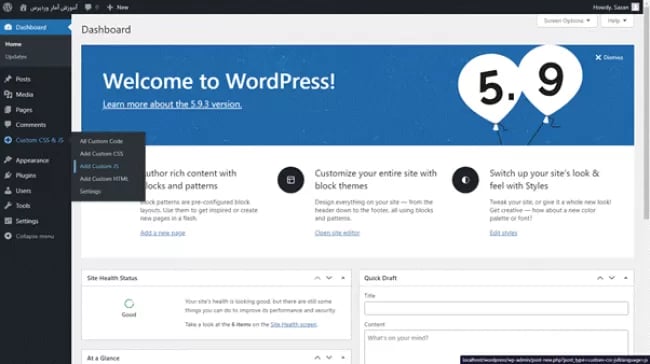Open the Updates submenu item
Screen dimensions: 650x364
16,57
